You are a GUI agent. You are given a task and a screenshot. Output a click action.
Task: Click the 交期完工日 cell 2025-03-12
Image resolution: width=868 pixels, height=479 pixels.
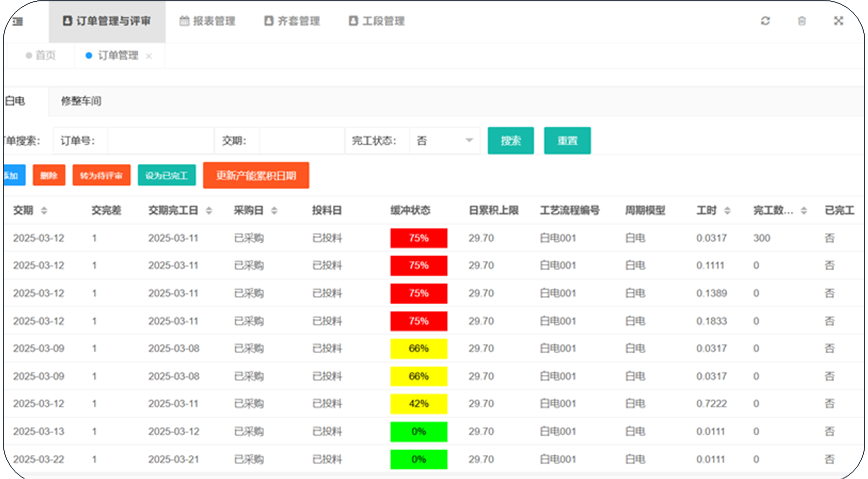click(x=174, y=431)
